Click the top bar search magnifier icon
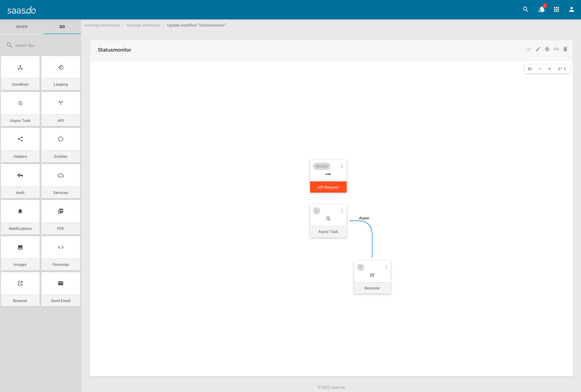 click(x=526, y=9)
